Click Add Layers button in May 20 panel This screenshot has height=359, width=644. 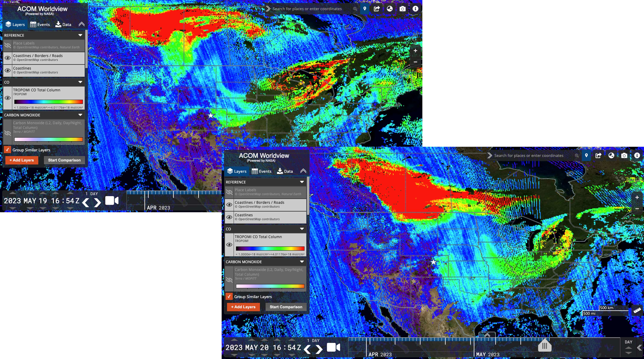[x=243, y=307]
